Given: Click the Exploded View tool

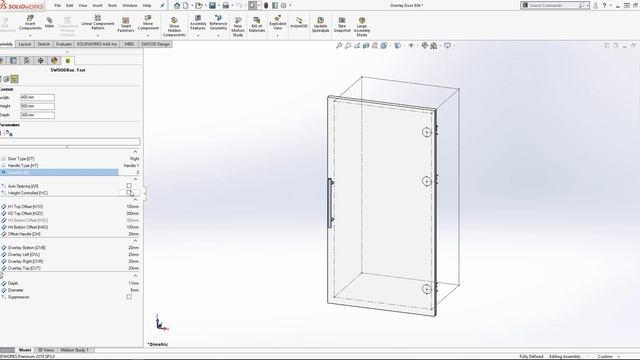Looking at the screenshot, I should click(278, 23).
